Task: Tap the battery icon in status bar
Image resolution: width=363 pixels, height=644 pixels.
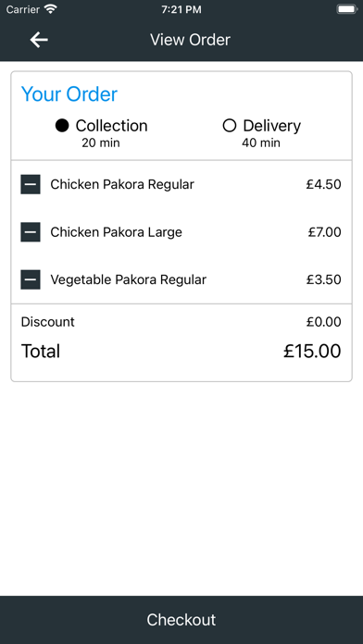Action: click(x=346, y=9)
